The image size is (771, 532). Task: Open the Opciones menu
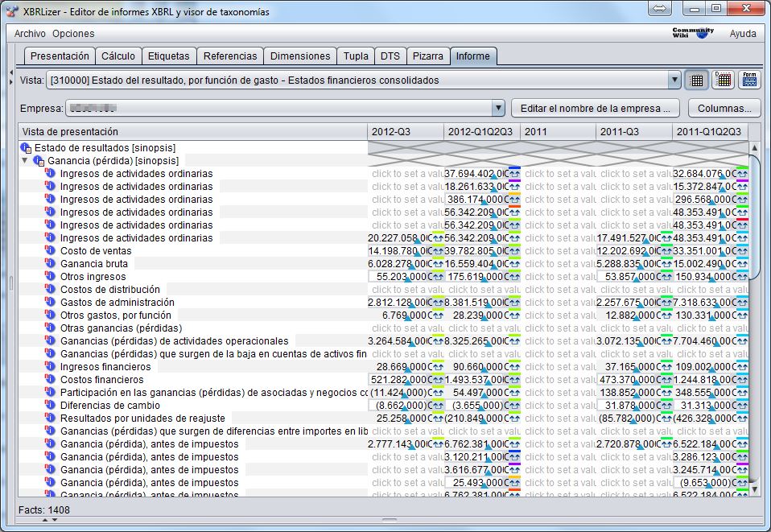[73, 34]
